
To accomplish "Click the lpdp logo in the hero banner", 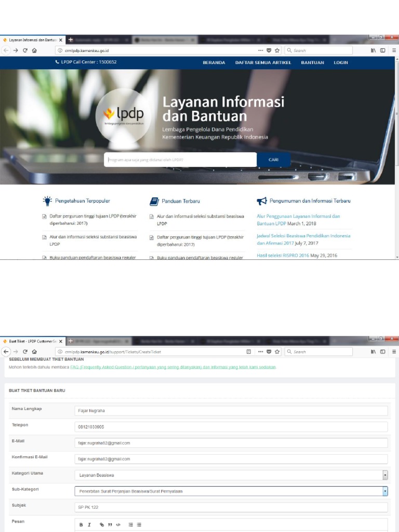I will tap(124, 115).
